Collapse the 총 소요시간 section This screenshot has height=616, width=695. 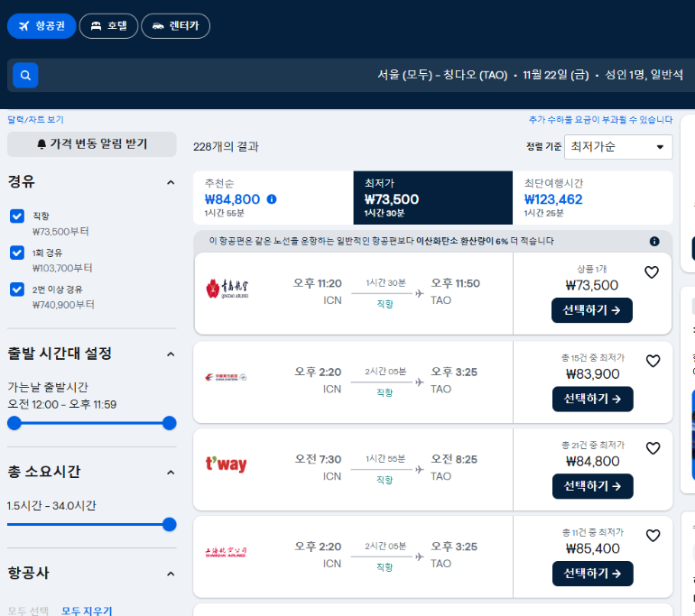(x=171, y=473)
